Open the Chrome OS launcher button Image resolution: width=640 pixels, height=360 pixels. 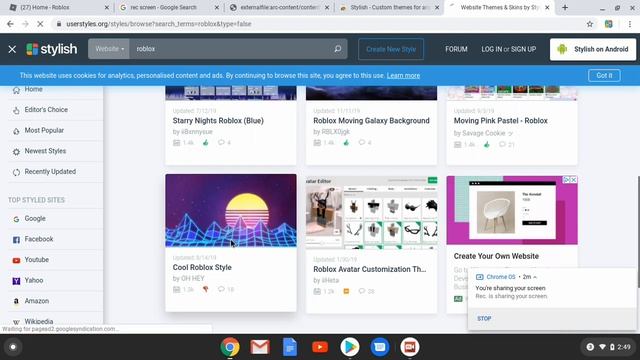coord(13,347)
